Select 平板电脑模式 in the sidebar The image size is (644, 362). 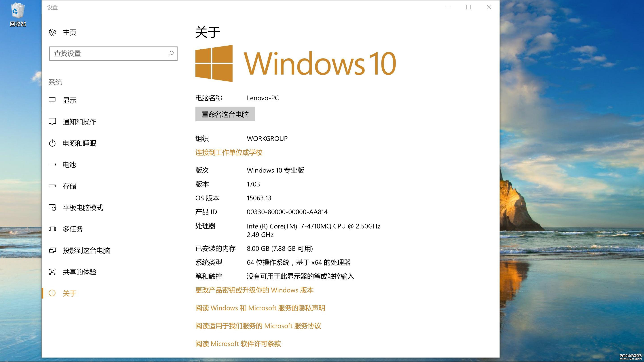pyautogui.click(x=83, y=208)
